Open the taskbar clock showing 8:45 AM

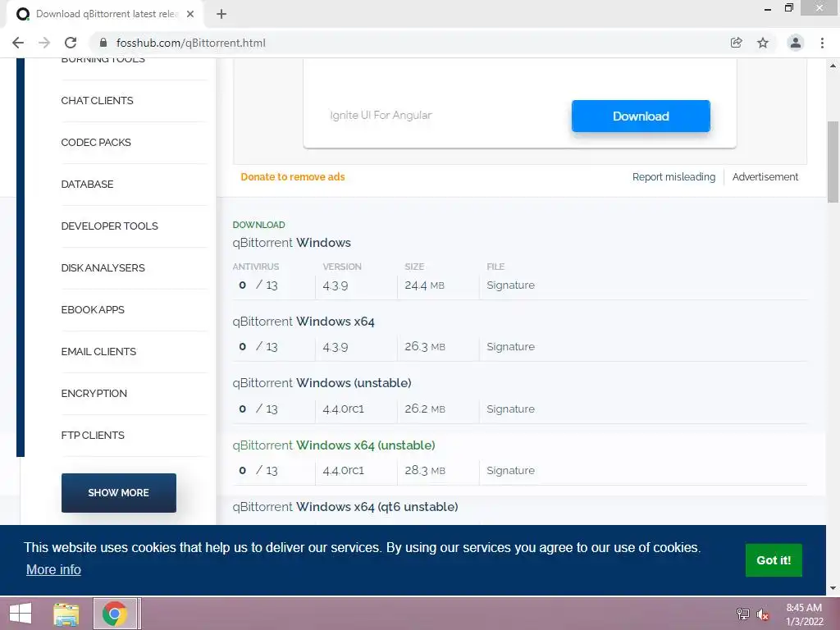coord(804,614)
